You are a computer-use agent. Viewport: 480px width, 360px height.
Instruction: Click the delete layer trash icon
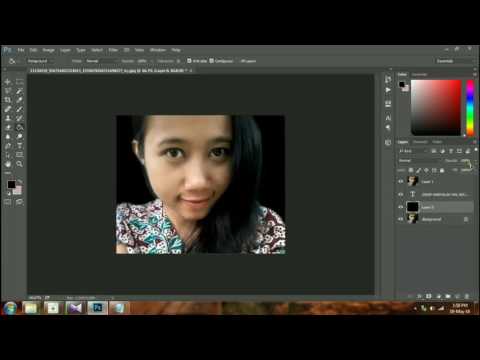point(467,296)
